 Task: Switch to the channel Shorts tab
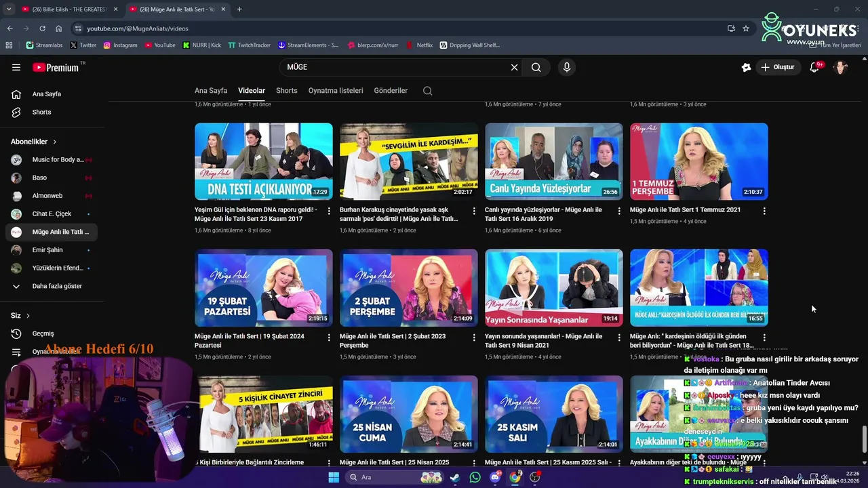(x=286, y=91)
